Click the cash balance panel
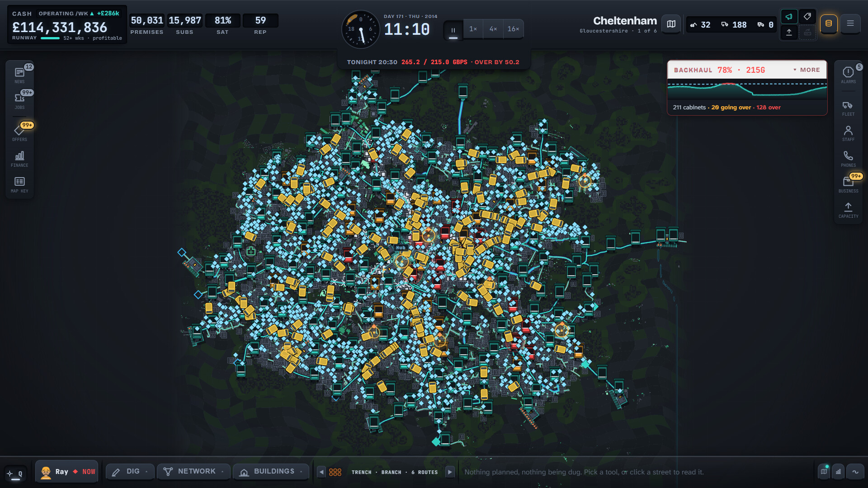The image size is (868, 488). 67,25
